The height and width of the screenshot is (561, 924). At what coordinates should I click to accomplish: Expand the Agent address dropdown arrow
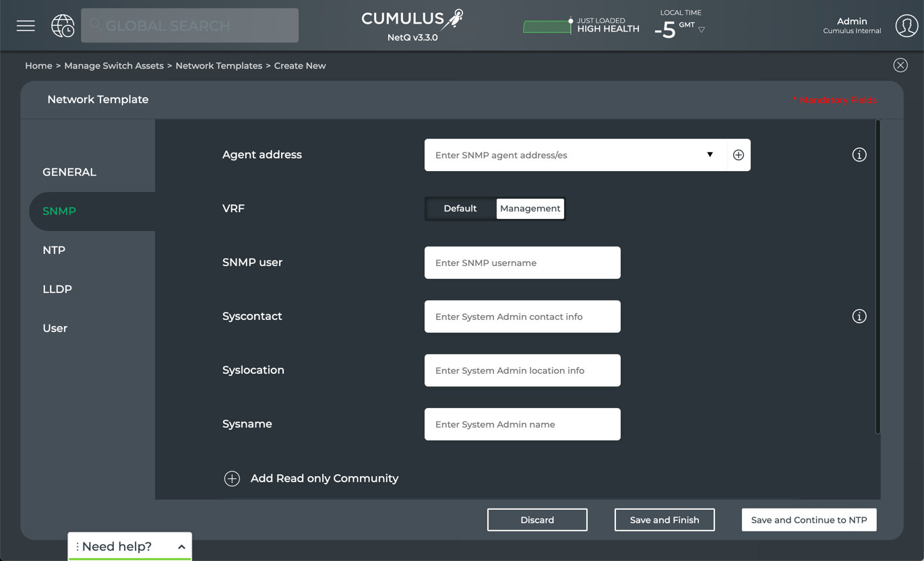pyautogui.click(x=710, y=155)
